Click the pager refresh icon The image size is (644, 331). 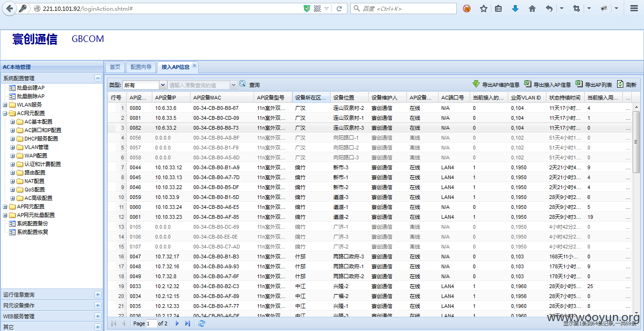coord(202,323)
